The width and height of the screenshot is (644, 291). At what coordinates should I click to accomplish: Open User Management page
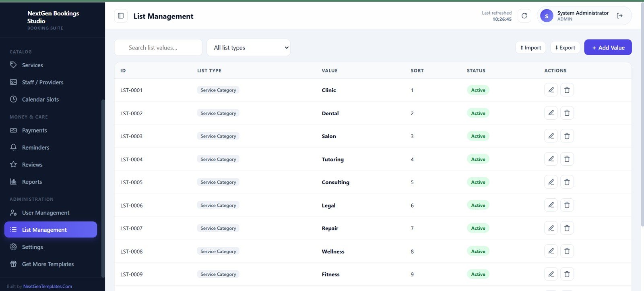coord(51,212)
